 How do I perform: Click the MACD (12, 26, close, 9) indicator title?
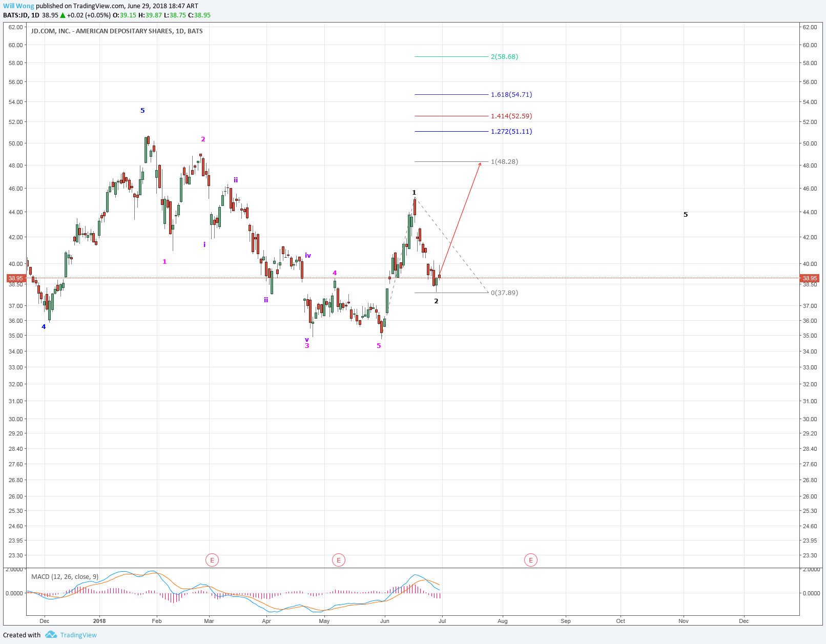pos(65,577)
